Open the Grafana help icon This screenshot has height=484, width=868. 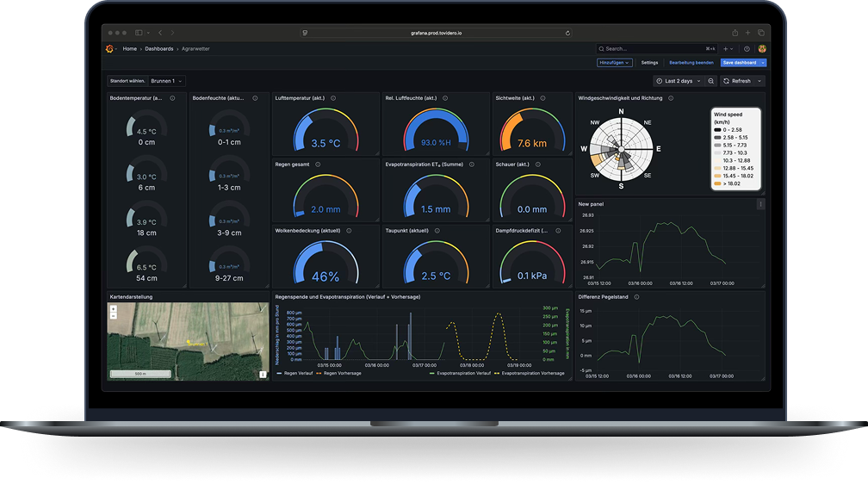(x=747, y=49)
